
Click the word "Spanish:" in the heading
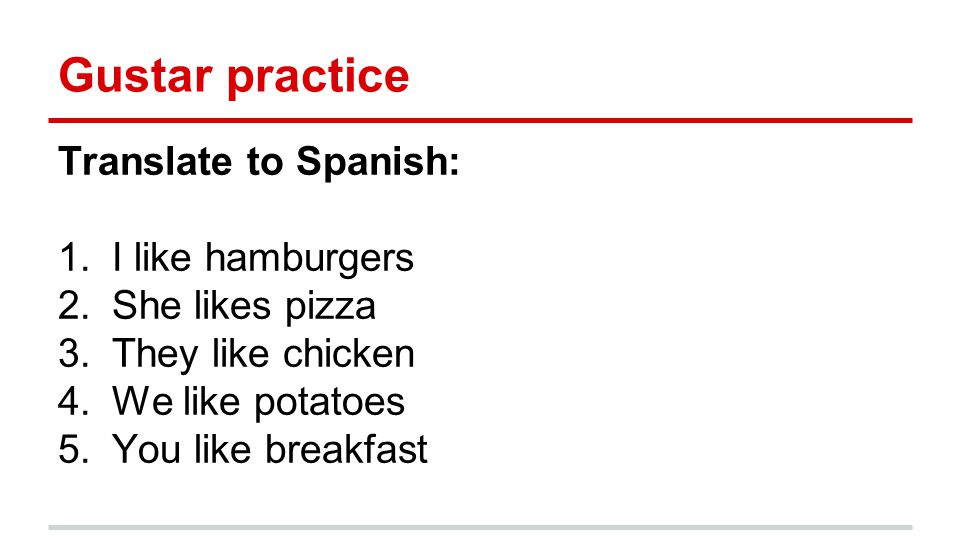[378, 163]
